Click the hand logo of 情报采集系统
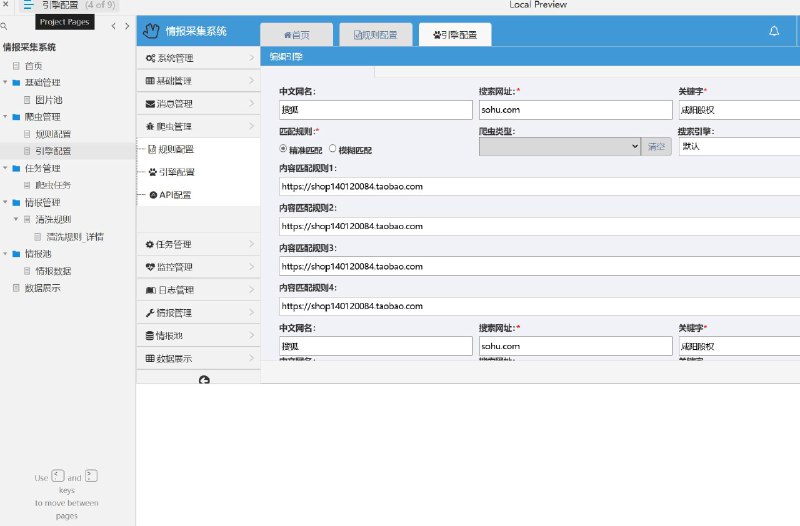The height and width of the screenshot is (526, 800). click(151, 31)
